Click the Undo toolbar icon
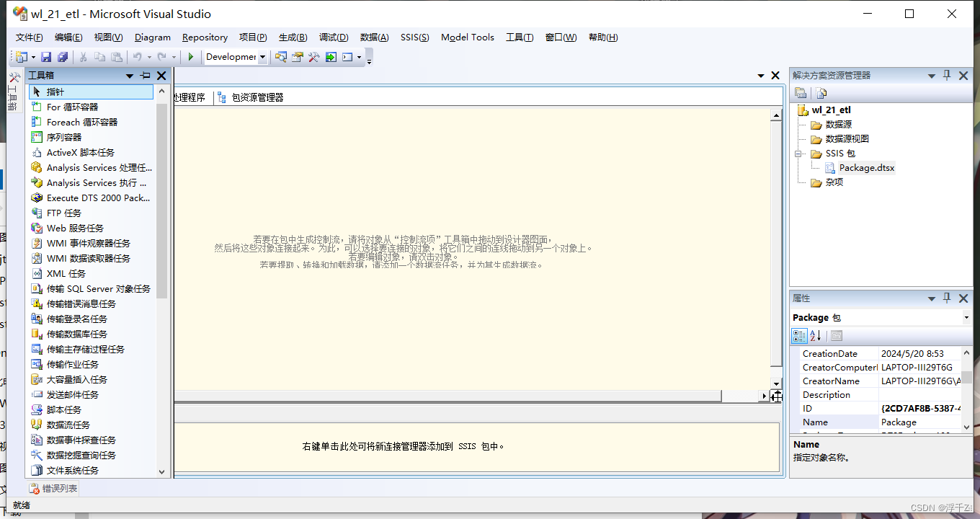 (x=137, y=57)
